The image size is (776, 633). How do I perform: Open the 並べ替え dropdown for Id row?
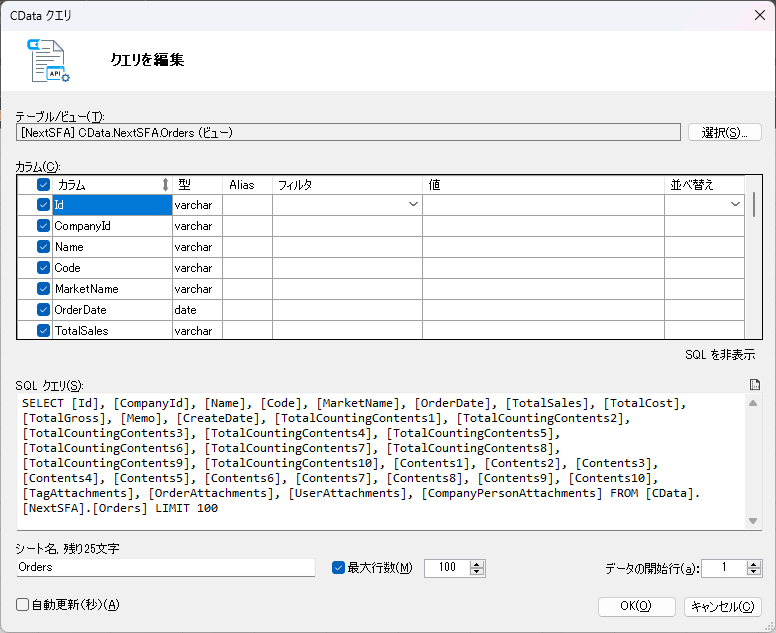pos(735,204)
